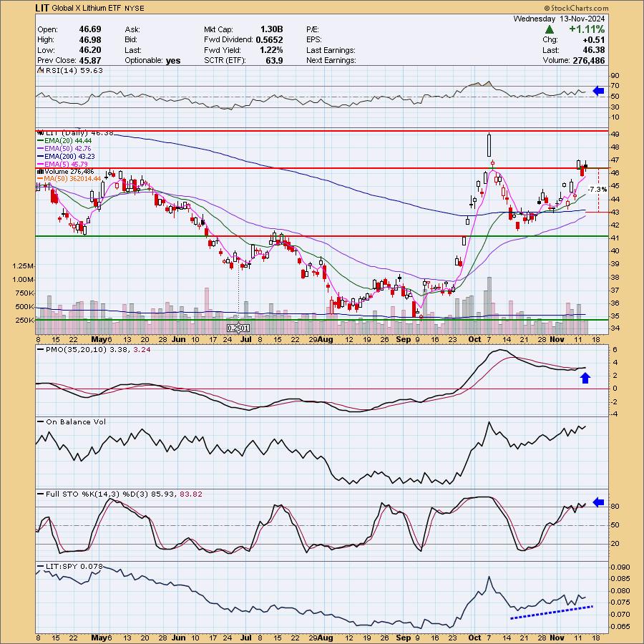Click the 0.2501 marker label on date axis
This screenshot has height=644, width=644.
point(238,328)
